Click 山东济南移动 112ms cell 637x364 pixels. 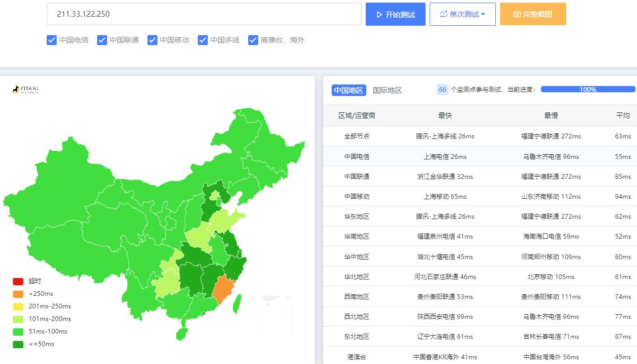point(551,196)
